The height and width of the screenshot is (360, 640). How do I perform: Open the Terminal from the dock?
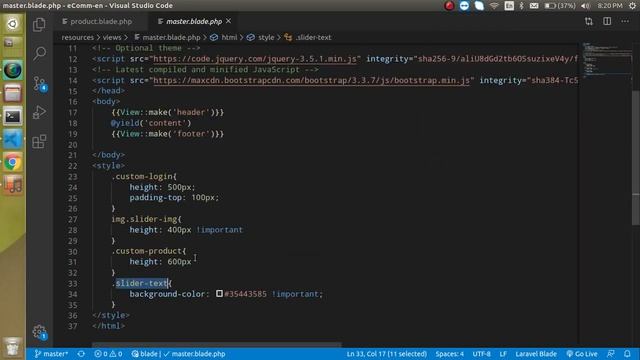point(13,117)
